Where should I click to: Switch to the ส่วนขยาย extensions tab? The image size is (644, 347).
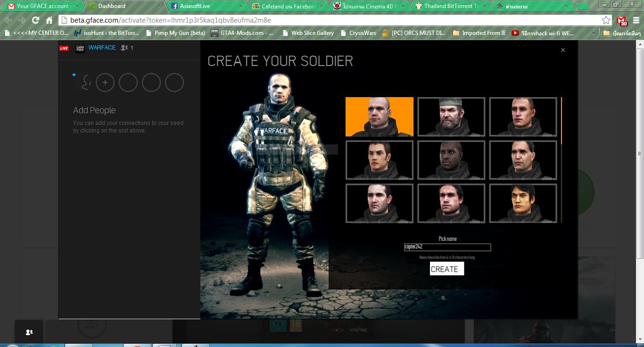pyautogui.click(x=533, y=6)
